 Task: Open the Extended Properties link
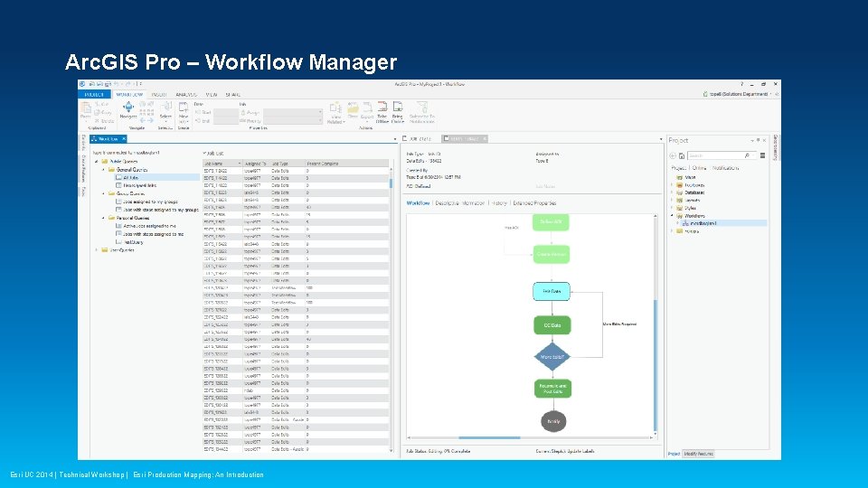(534, 203)
